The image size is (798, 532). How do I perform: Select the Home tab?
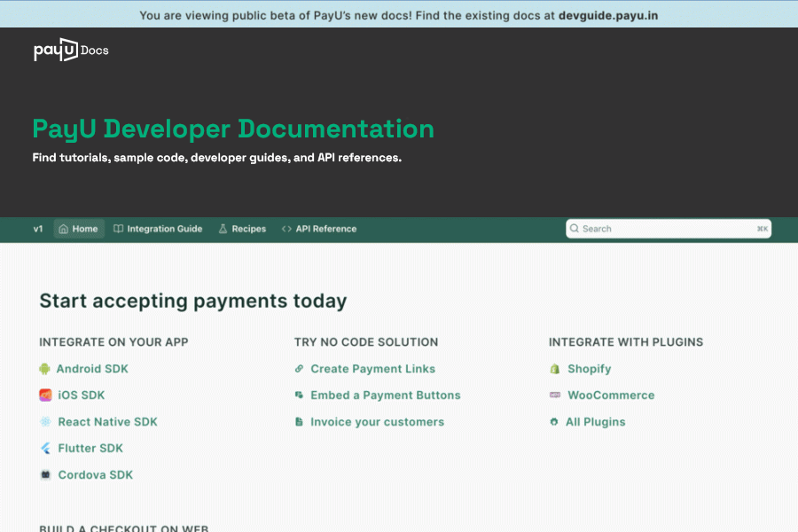(x=78, y=229)
